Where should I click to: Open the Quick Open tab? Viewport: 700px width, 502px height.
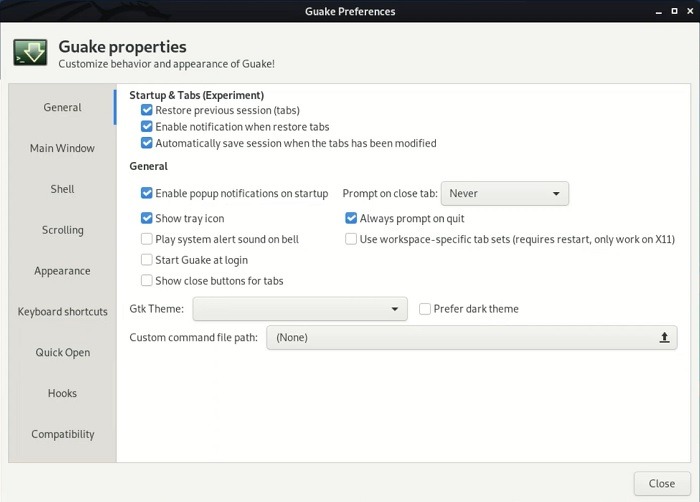pyautogui.click(x=62, y=352)
